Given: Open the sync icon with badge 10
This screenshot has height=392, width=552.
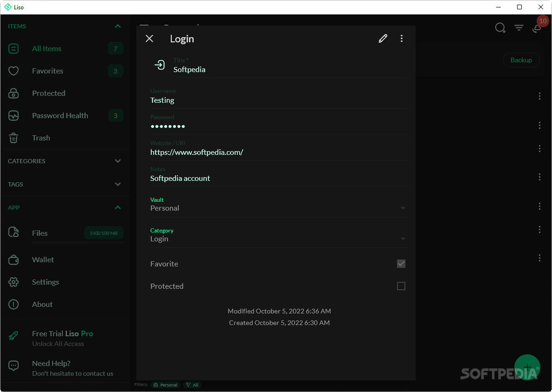Looking at the screenshot, I should [x=537, y=28].
